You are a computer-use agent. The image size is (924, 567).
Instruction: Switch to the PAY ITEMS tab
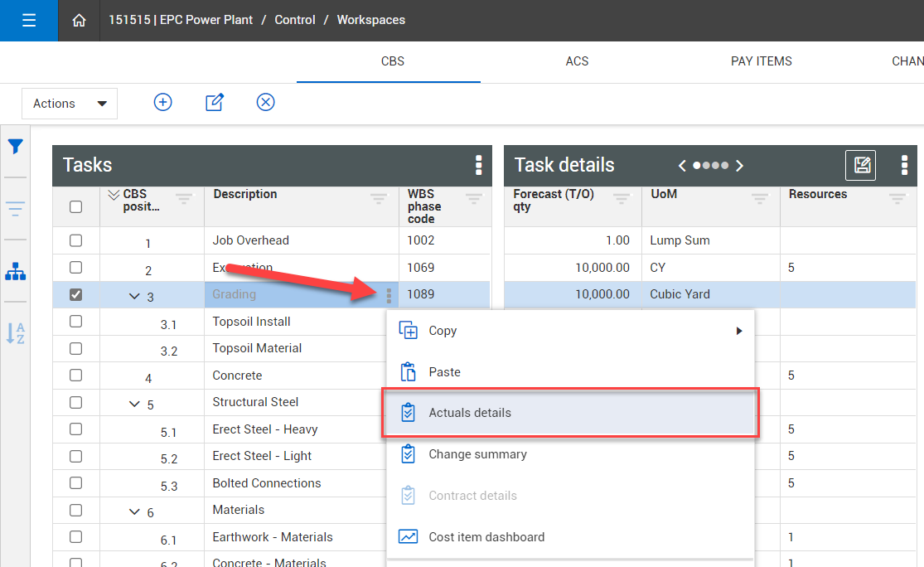[761, 61]
